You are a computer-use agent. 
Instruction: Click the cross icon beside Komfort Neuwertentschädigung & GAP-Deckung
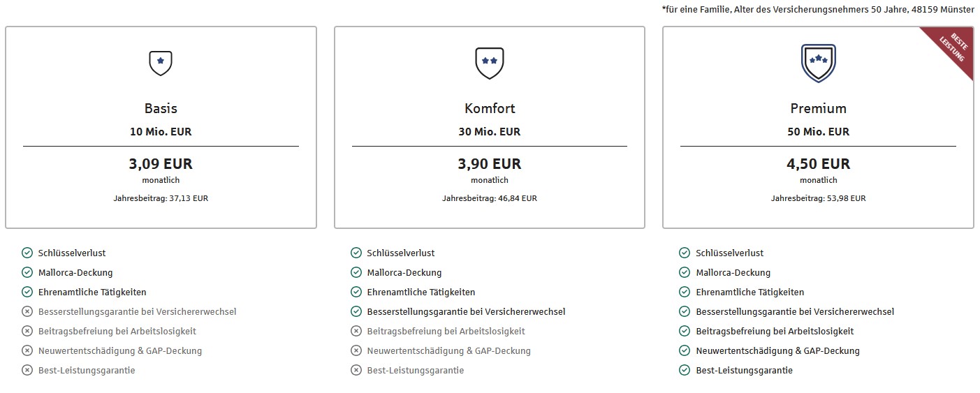(x=356, y=350)
